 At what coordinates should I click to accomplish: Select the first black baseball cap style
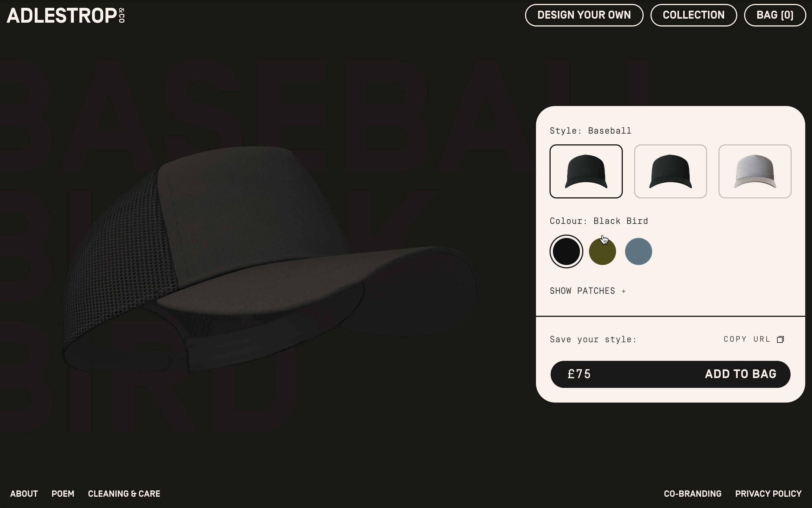pos(586,171)
